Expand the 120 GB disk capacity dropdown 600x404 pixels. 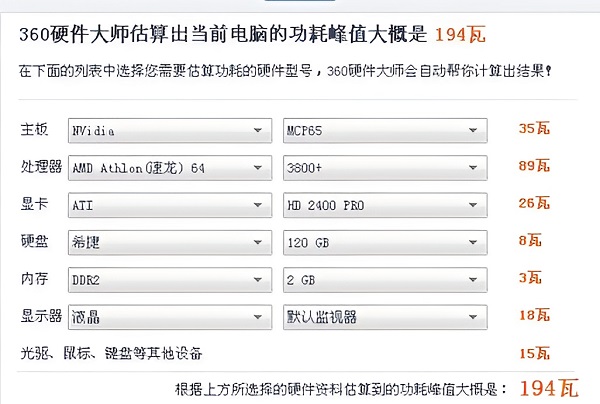pos(385,242)
